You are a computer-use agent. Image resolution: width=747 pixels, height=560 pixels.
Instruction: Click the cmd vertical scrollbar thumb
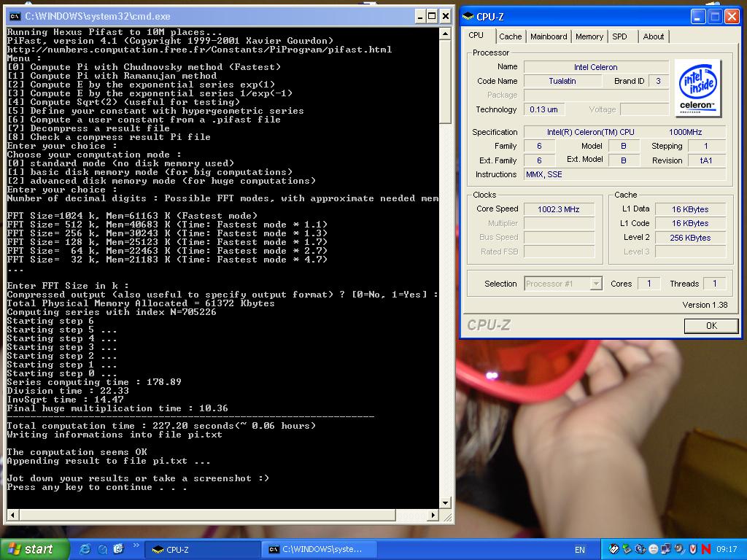point(445,82)
